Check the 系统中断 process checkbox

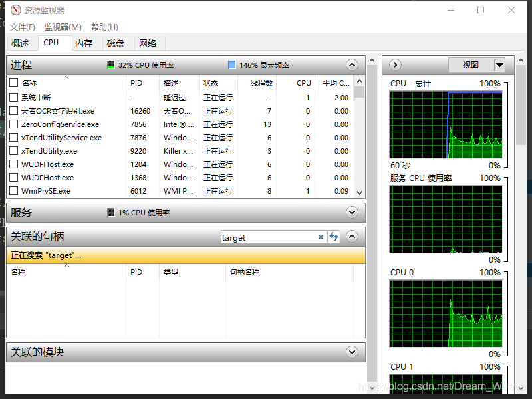[13, 98]
